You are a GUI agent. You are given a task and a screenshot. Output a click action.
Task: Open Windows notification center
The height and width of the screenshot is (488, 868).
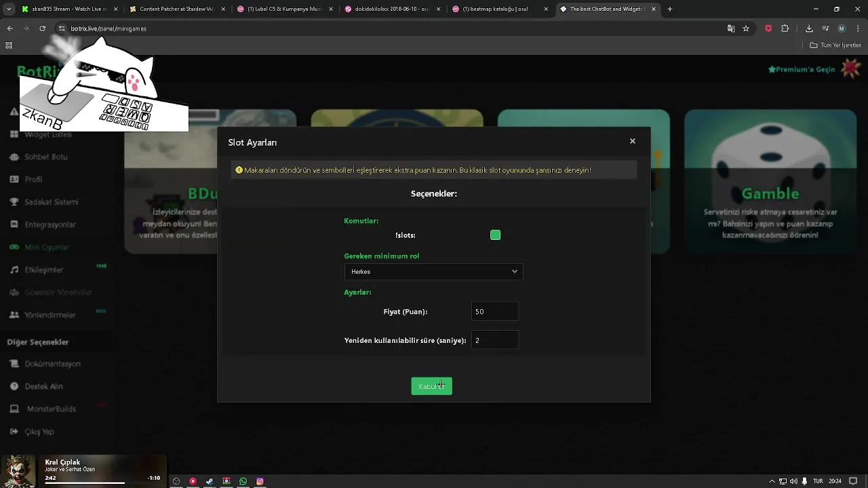tap(854, 481)
